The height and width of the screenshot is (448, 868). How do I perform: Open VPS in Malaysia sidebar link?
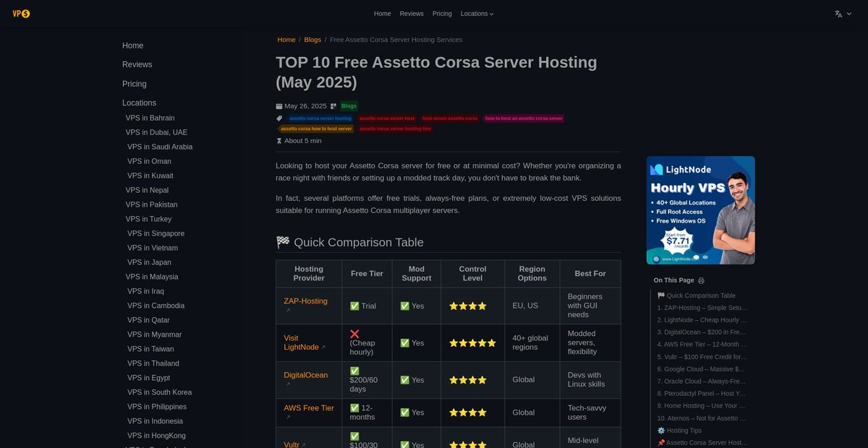pyautogui.click(x=152, y=277)
